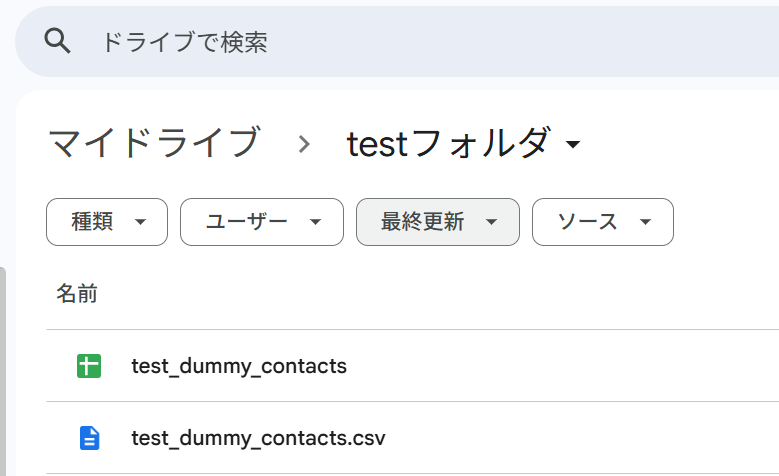Image resolution: width=779 pixels, height=476 pixels.
Task: Sort by the 名前 column header
Action: (x=77, y=293)
